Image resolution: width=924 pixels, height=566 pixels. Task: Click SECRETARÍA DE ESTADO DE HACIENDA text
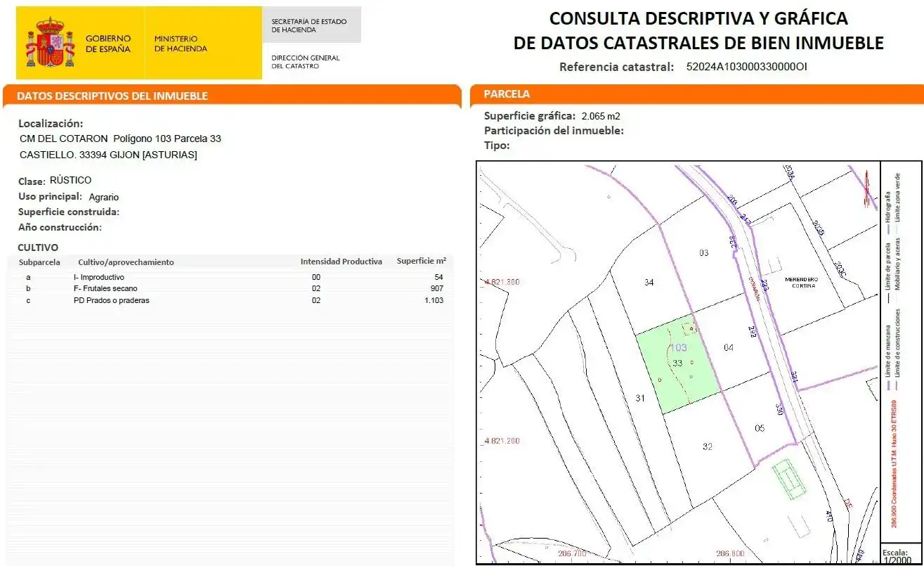(x=309, y=25)
